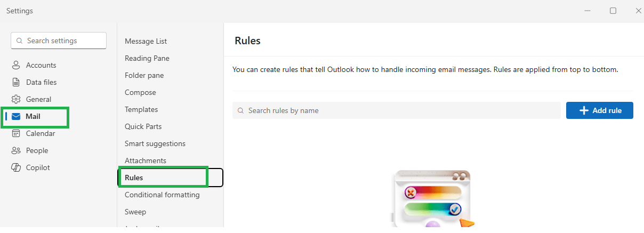Open Smart suggestions settings
Image resolution: width=644 pixels, height=233 pixels.
pyautogui.click(x=155, y=143)
